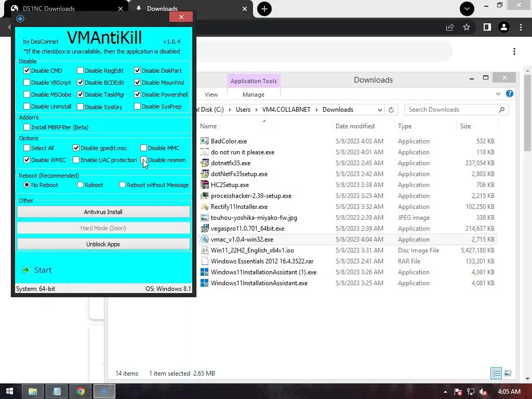This screenshot has height=399, width=532.
Task: Click Win11_22H2_English_x64v1.iso disc icon
Action: tap(205, 250)
